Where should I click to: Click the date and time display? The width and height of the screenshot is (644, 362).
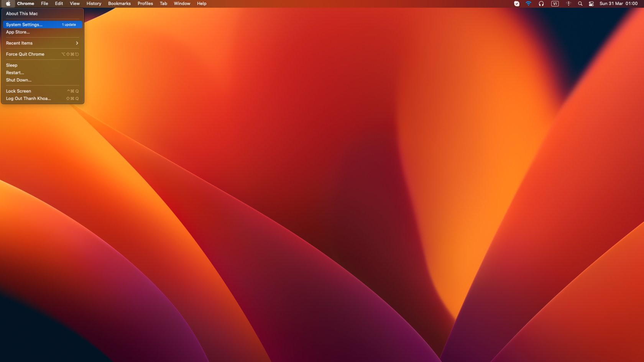point(618,3)
